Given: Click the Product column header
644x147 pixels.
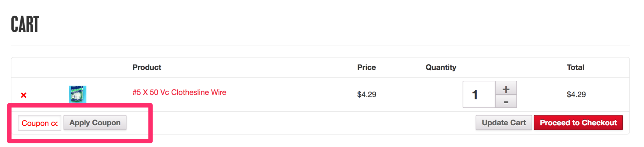Looking at the screenshot, I should pos(147,67).
